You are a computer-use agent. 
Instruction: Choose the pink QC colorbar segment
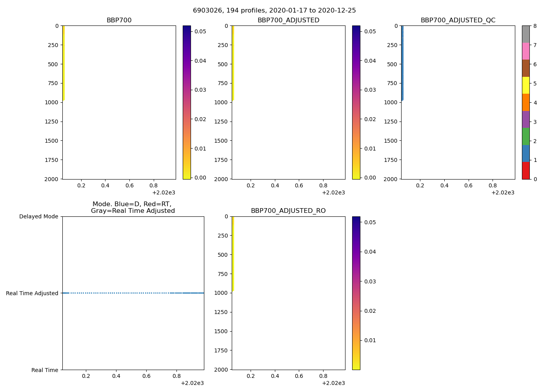(x=525, y=51)
